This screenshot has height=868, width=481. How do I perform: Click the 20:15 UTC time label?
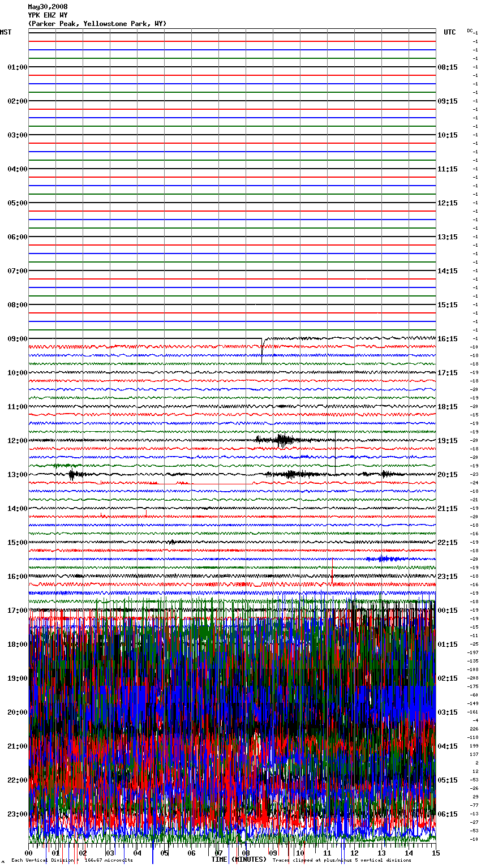[x=448, y=475]
